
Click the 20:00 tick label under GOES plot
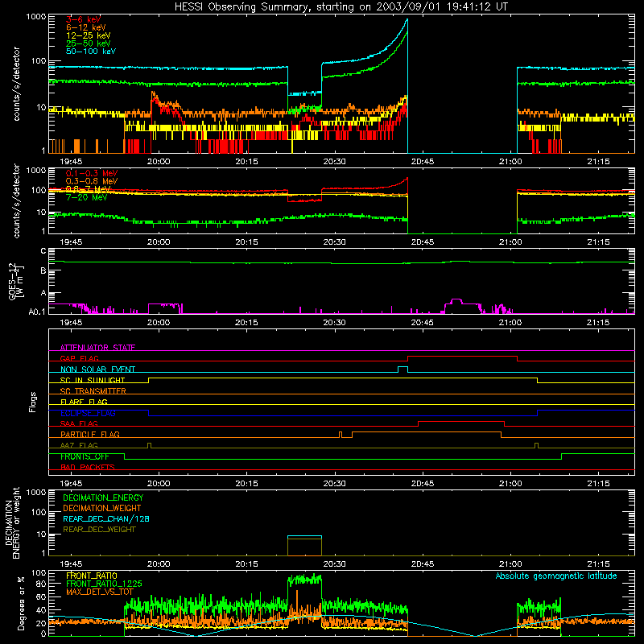point(159,323)
